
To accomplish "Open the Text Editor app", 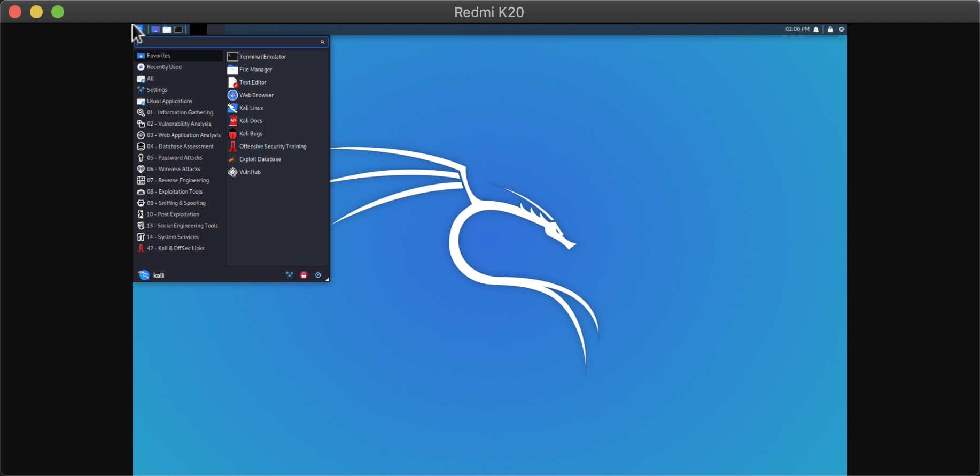I will click(x=277, y=82).
